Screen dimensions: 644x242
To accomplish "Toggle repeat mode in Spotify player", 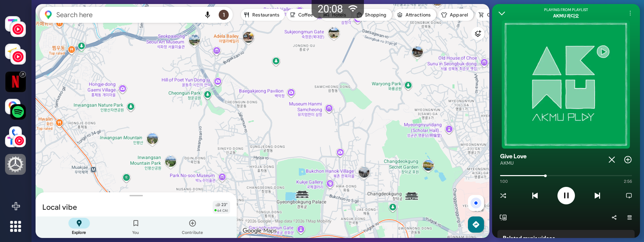I will point(629,196).
